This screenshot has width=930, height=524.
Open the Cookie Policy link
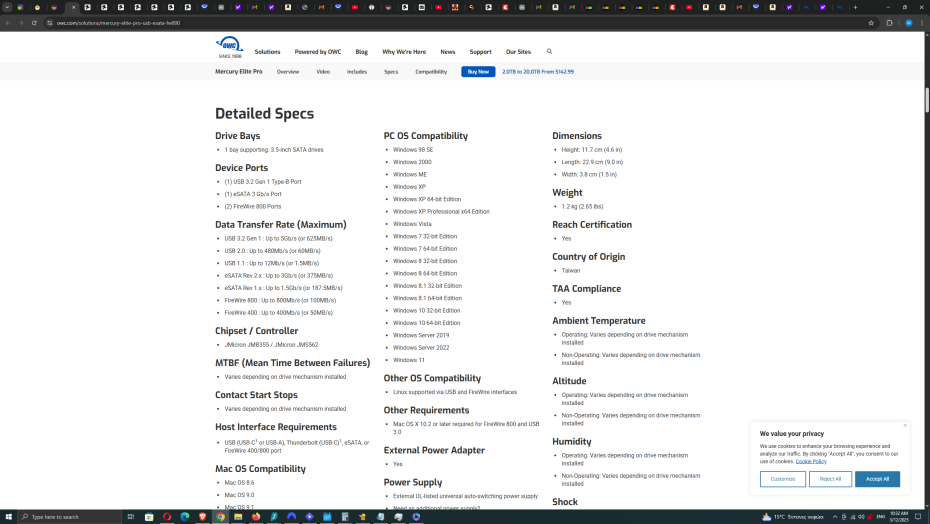pos(811,461)
